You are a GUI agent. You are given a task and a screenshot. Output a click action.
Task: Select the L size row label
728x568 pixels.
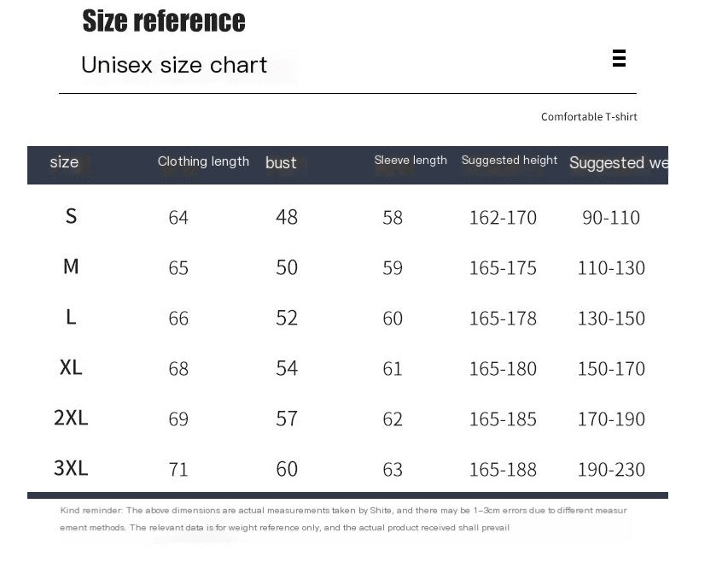pos(71,317)
